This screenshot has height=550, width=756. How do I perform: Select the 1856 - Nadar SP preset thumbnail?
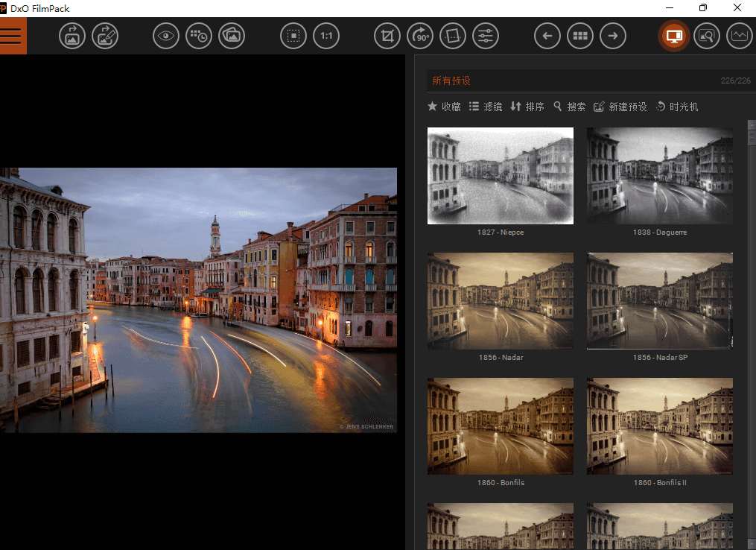[660, 300]
